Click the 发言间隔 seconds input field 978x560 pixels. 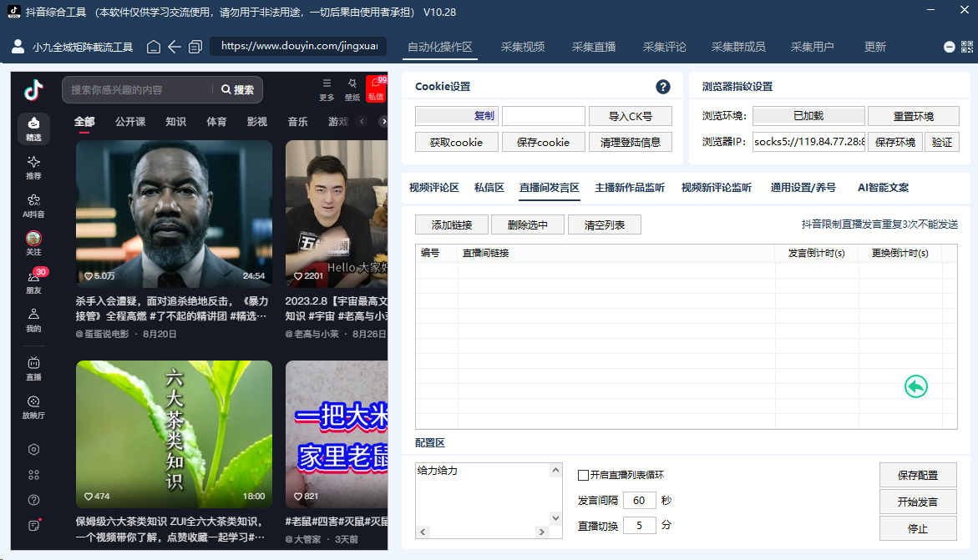pos(639,501)
